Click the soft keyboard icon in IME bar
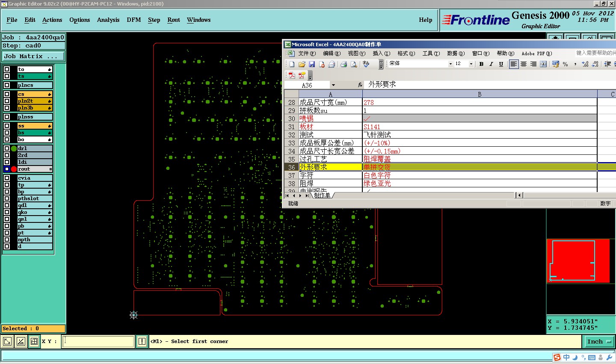Image resolution: width=616 pixels, height=364 pixels. (592, 358)
